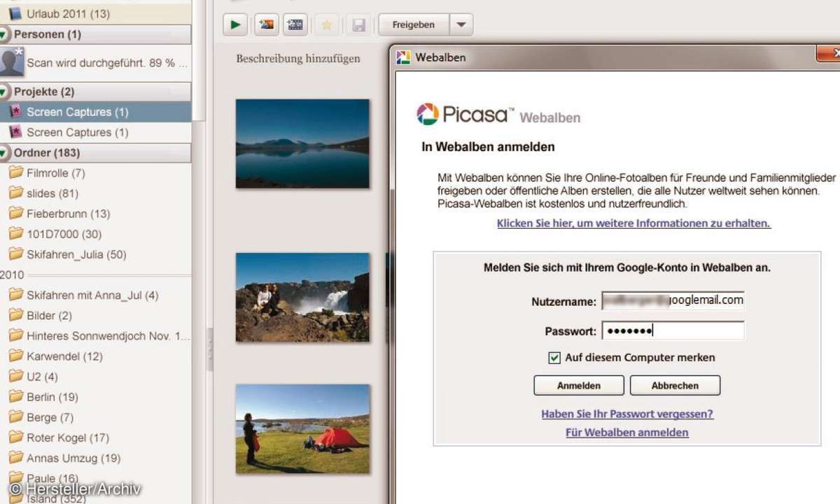Click the Annas Umzug folder icon
Screen dimensions: 840x504
point(15,458)
